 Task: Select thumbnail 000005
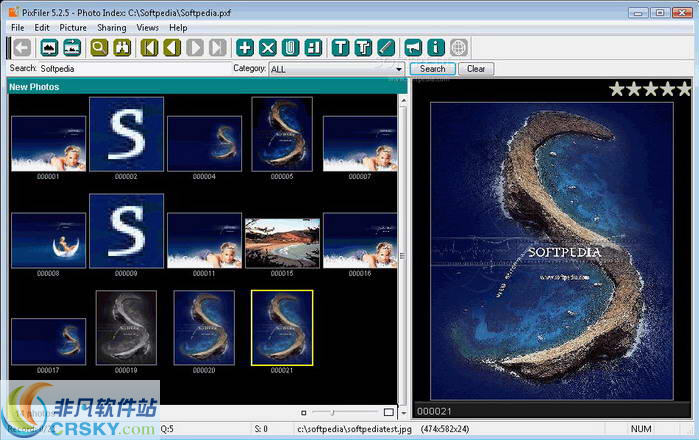pos(282,134)
